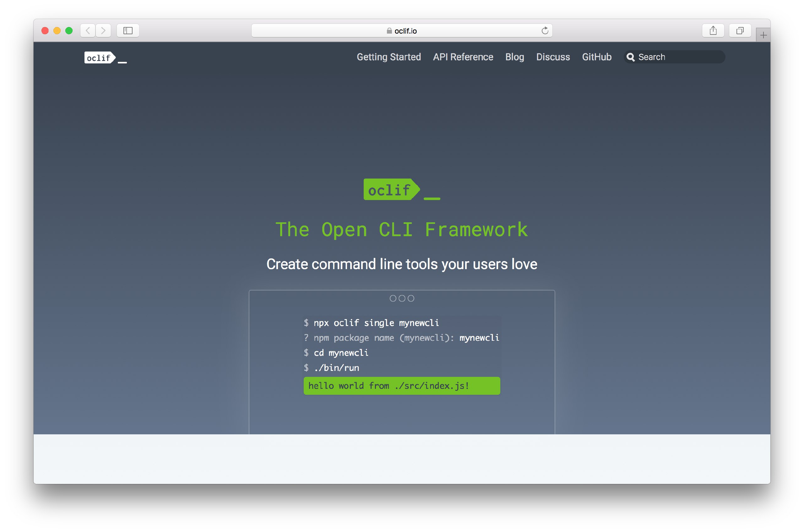Click the lock icon in address bar
Image resolution: width=804 pixels, height=532 pixels.
pos(389,30)
